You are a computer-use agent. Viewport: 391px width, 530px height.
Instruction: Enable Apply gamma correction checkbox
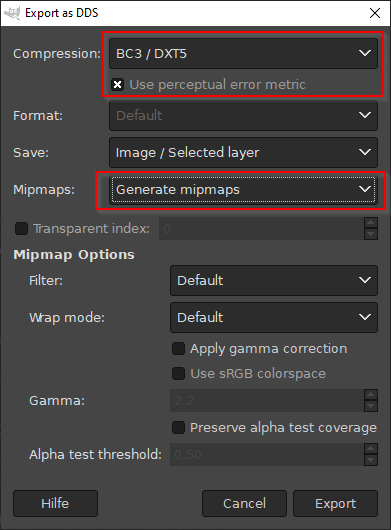pyautogui.click(x=178, y=348)
